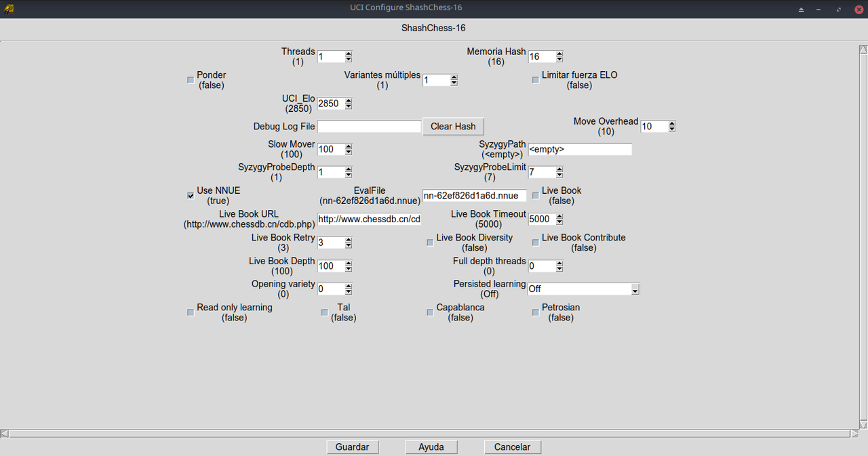Click the Full depth threads spinbox arrows

559,266
